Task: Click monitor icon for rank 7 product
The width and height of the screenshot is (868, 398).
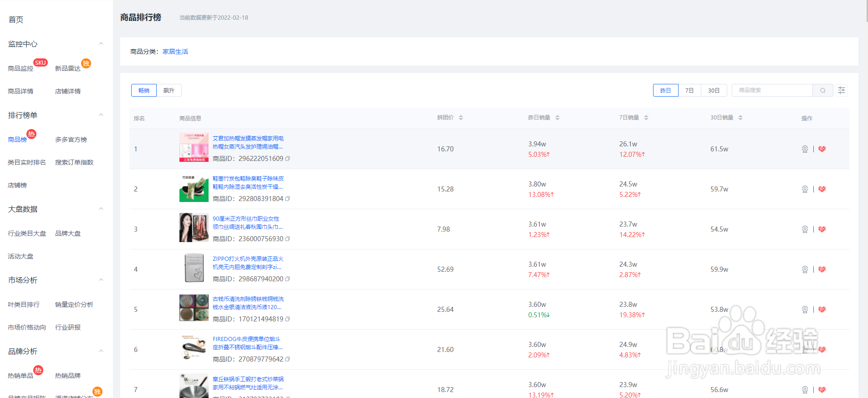Action: pyautogui.click(x=805, y=390)
